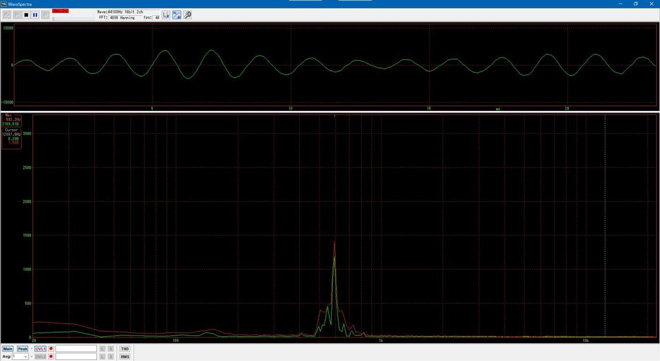Click the black Stop button in the toolbar

pos(26,15)
